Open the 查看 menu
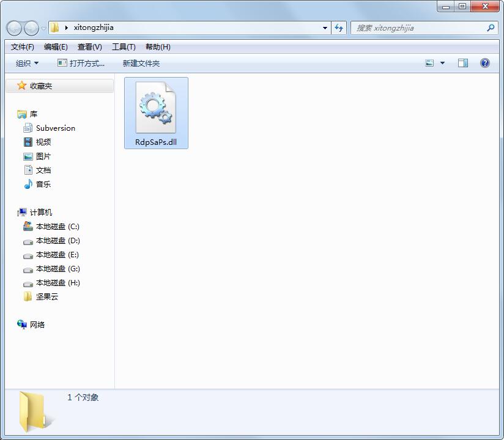The height and width of the screenshot is (440, 504). 88,46
